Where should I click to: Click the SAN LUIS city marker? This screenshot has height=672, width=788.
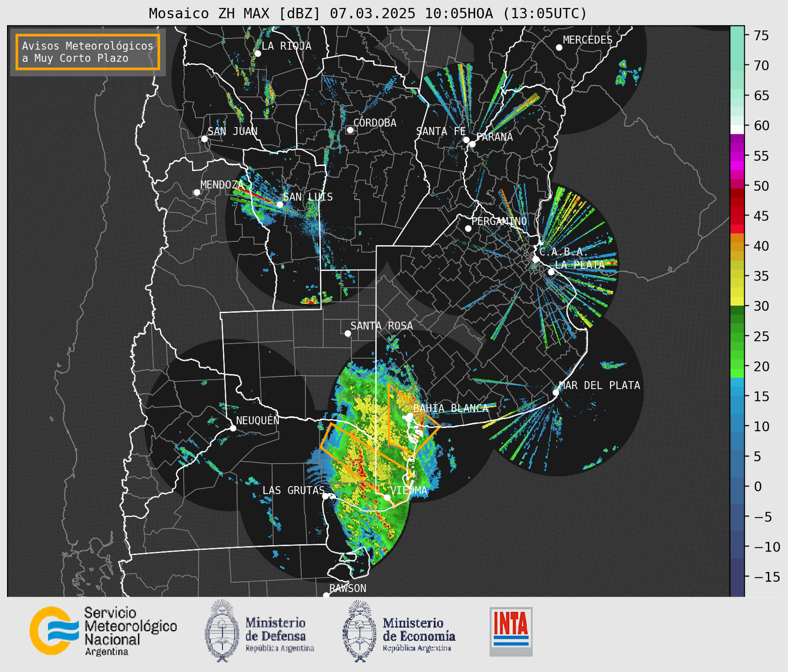280,204
